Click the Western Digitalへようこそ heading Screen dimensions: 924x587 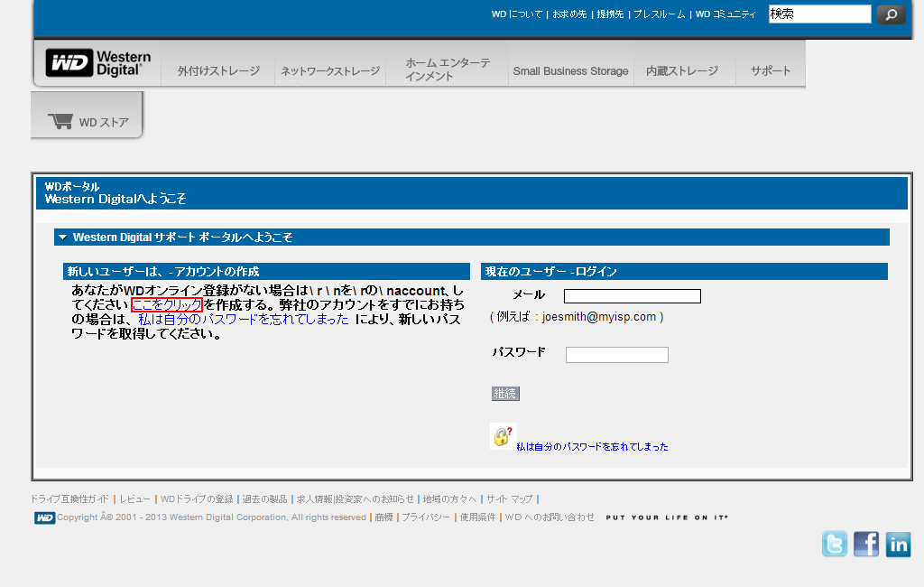(115, 199)
